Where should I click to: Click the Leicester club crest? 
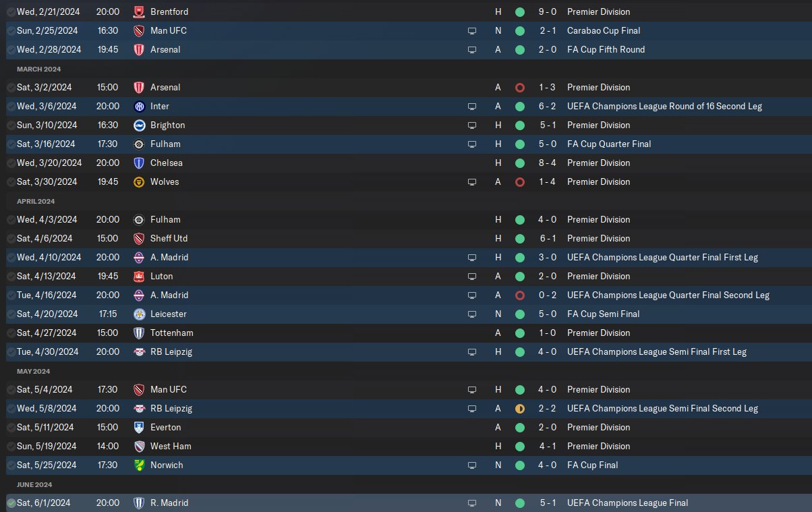click(x=139, y=314)
